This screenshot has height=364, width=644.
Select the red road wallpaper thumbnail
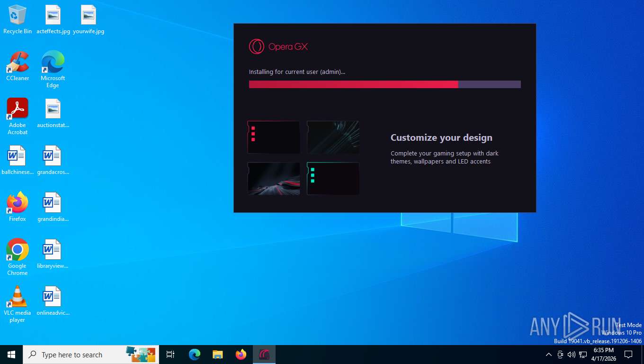point(274,179)
